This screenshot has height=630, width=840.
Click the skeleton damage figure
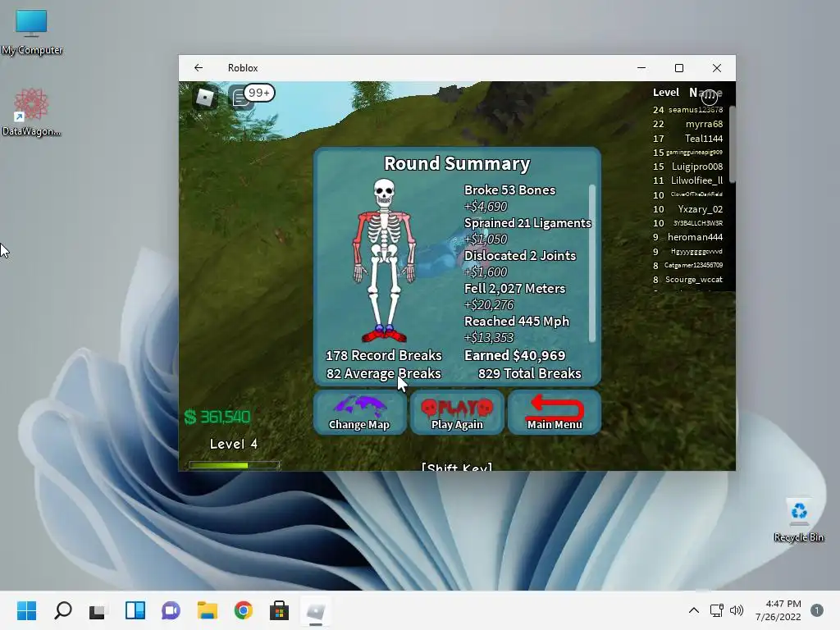(x=384, y=260)
